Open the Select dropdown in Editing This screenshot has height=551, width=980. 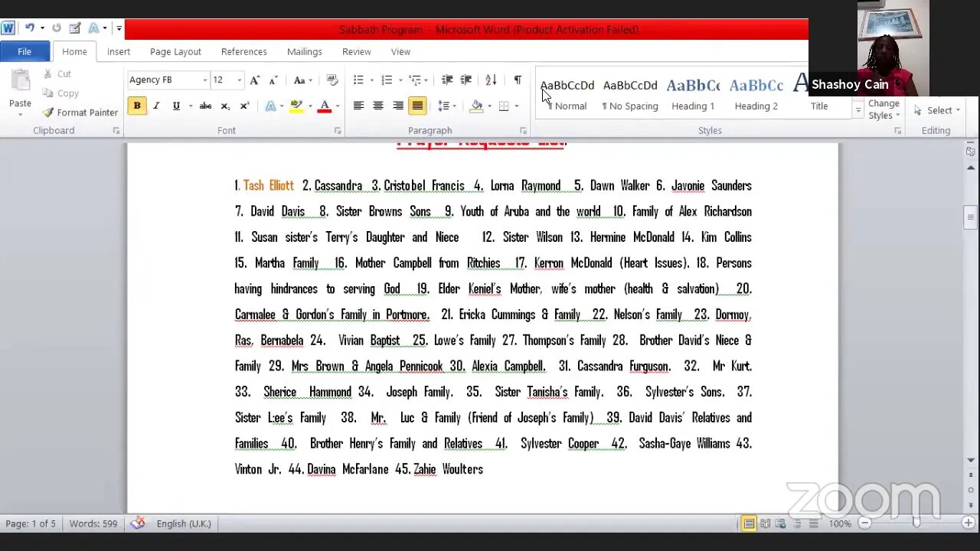pyautogui.click(x=937, y=110)
